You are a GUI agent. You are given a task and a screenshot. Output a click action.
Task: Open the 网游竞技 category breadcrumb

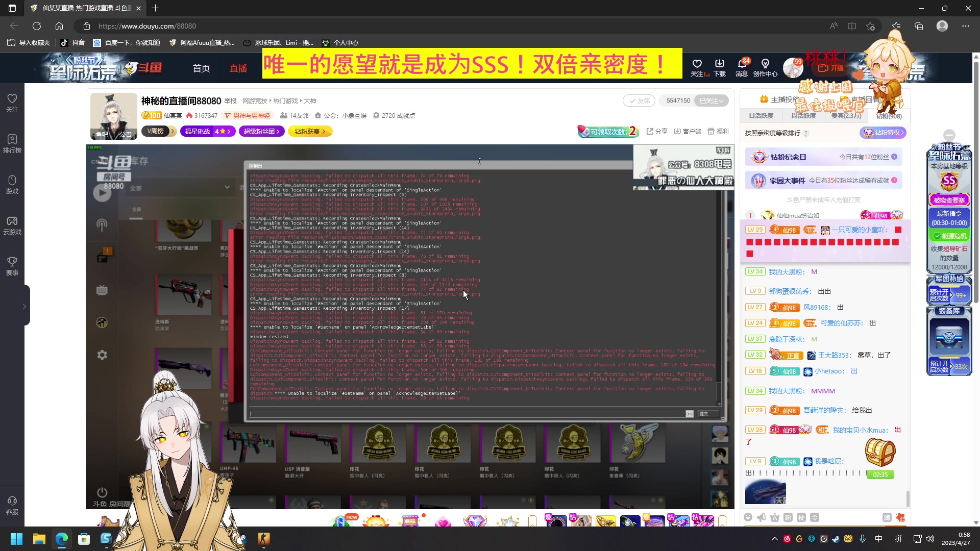coord(255,101)
